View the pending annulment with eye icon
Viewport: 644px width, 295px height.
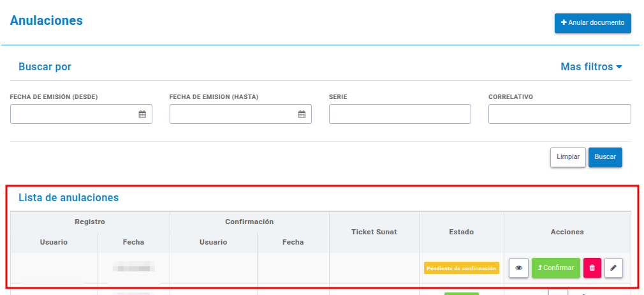click(x=519, y=268)
